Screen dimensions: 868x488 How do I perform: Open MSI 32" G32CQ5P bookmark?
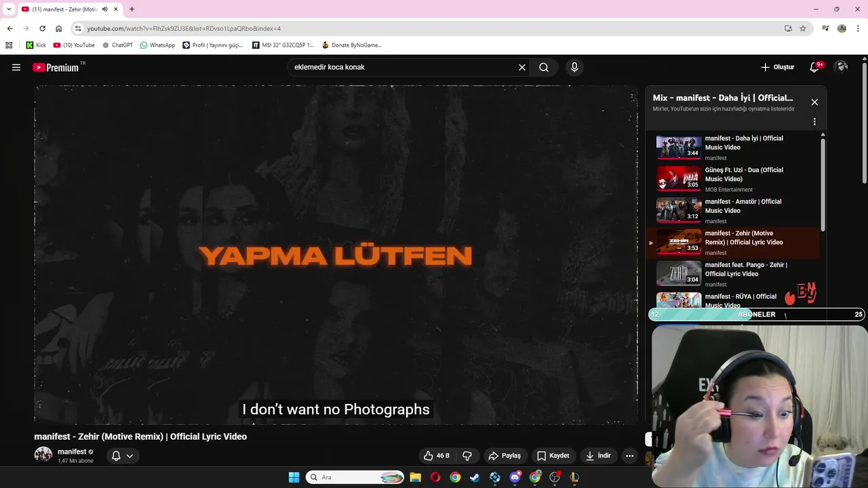(283, 45)
